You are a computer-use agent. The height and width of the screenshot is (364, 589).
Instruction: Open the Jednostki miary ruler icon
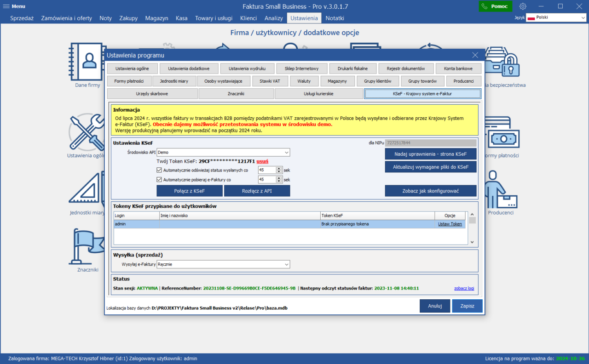[x=86, y=189]
